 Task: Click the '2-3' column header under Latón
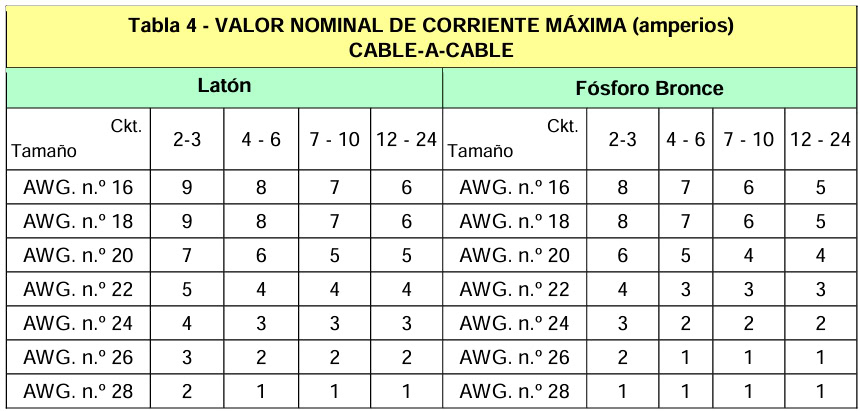(x=187, y=140)
